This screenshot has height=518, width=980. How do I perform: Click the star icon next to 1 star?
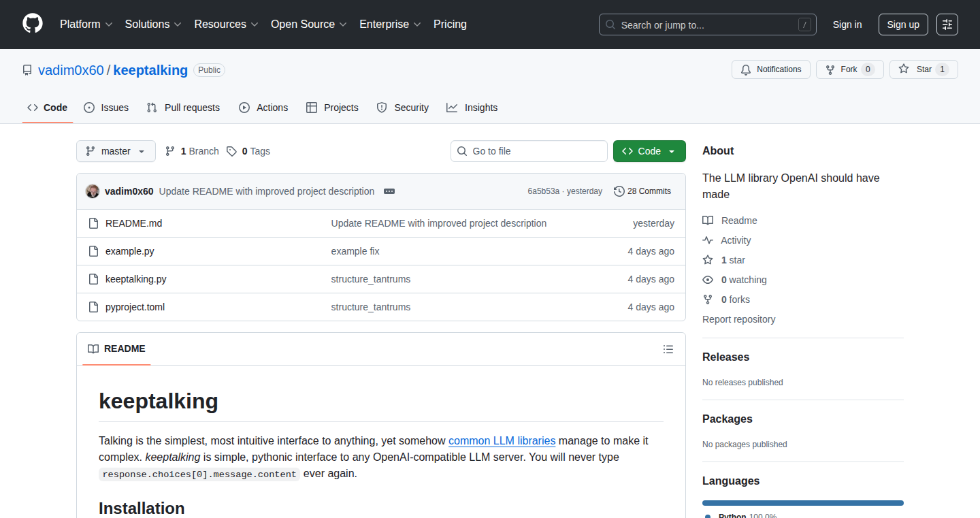708,260
